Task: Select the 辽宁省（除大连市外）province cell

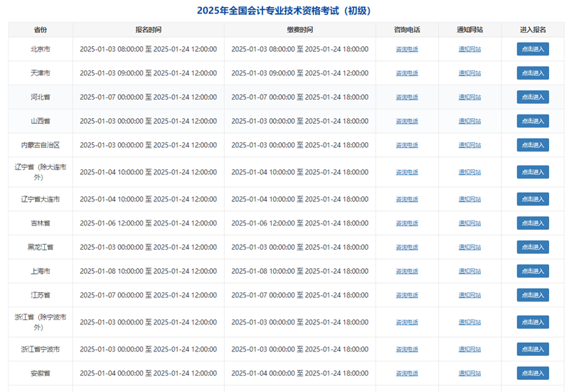Action: point(41,172)
